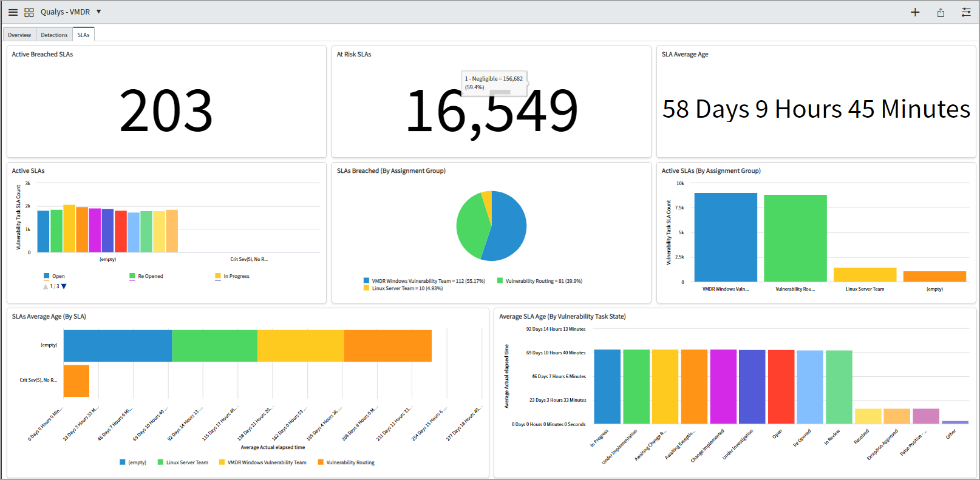Click the share dashboard icon
Viewport: 980px width, 480px height.
(940, 12)
